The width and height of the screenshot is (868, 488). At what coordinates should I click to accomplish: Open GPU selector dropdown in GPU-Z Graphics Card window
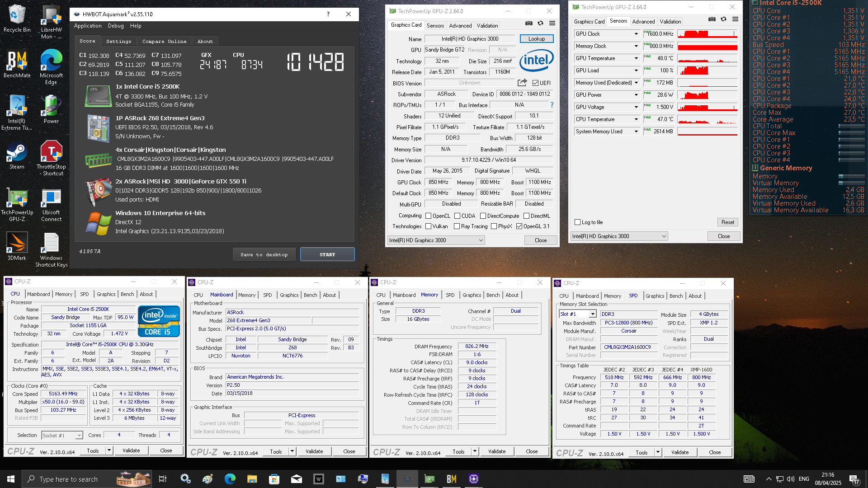coord(436,240)
